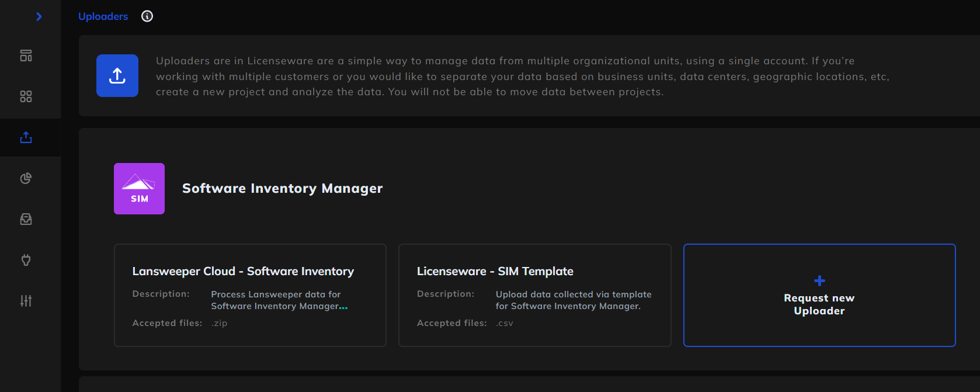This screenshot has height=392, width=980.
Task: Click the '.csv' accepted files value
Action: [x=505, y=323]
